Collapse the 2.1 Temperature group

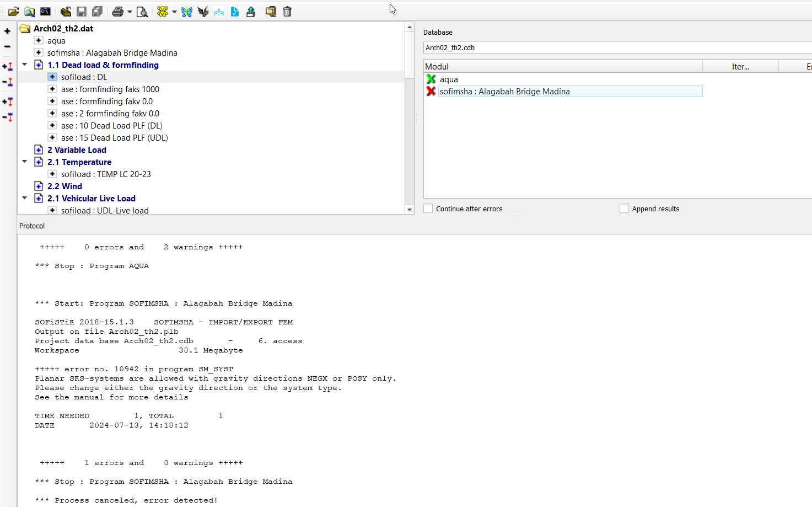[24, 162]
